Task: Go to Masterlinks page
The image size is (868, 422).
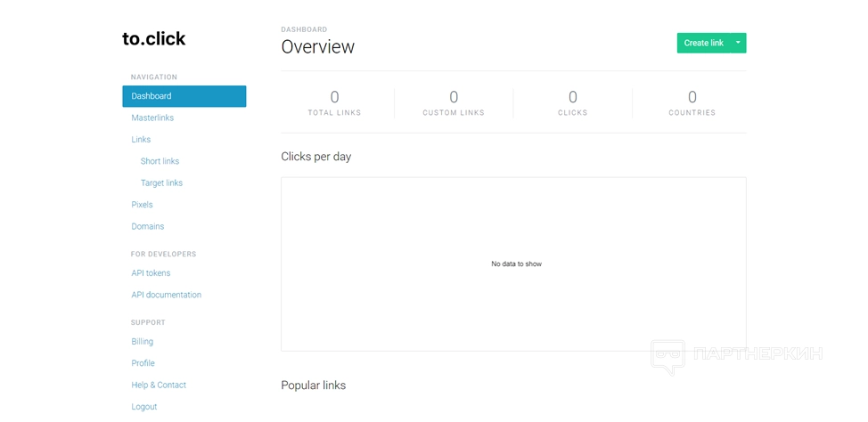Action: tap(152, 118)
